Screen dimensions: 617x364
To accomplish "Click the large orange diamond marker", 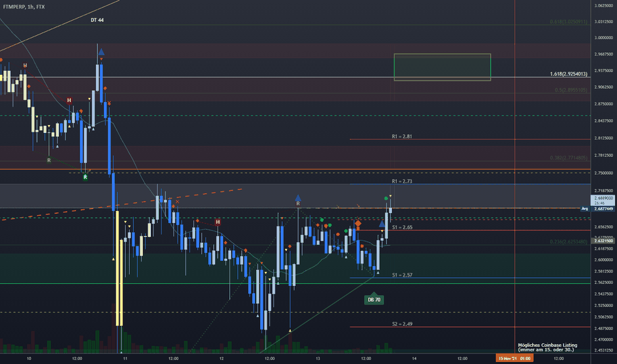I will tap(358, 224).
